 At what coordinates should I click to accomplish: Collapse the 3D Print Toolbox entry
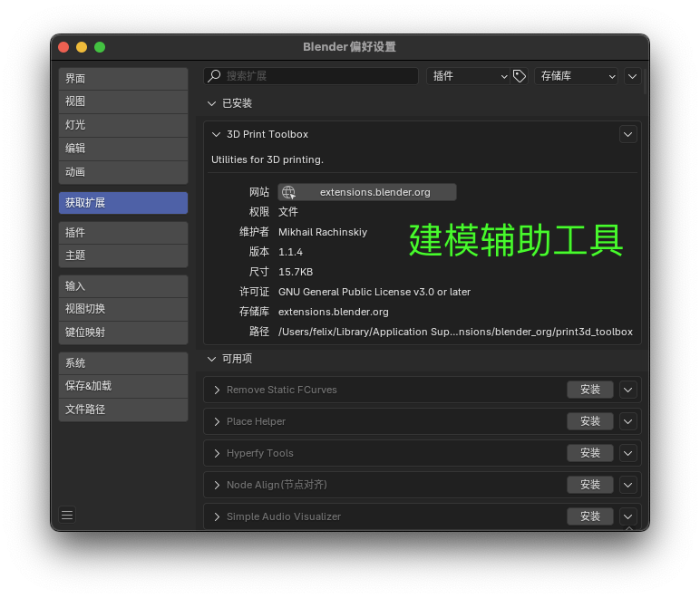pos(216,134)
